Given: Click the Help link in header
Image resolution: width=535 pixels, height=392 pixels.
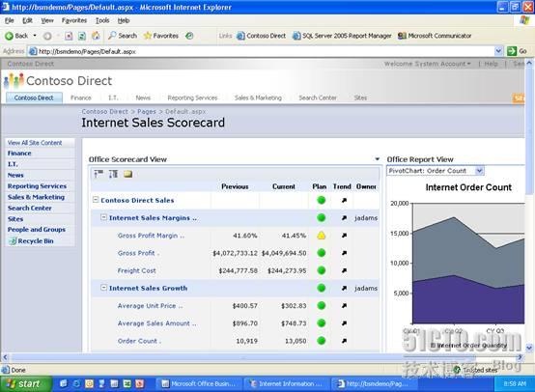Looking at the screenshot, I should [491, 64].
